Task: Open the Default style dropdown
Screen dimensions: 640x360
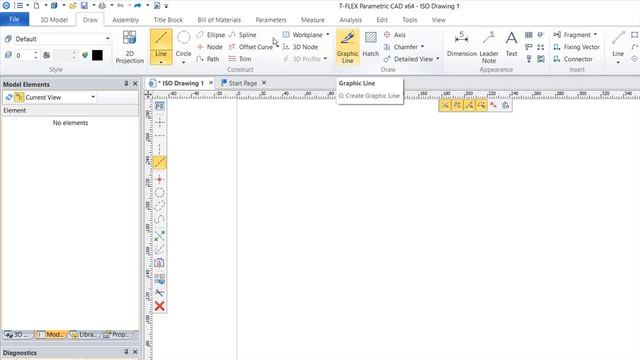Action: 107,39
